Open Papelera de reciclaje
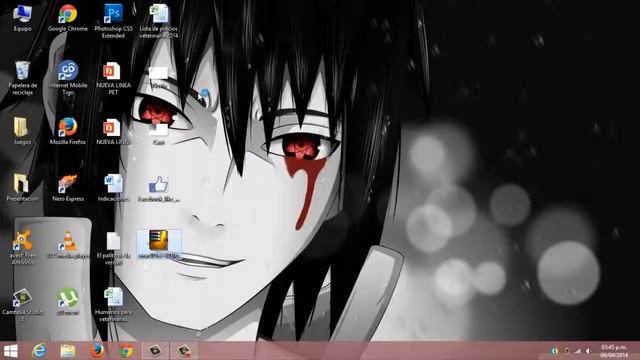 click(22, 78)
